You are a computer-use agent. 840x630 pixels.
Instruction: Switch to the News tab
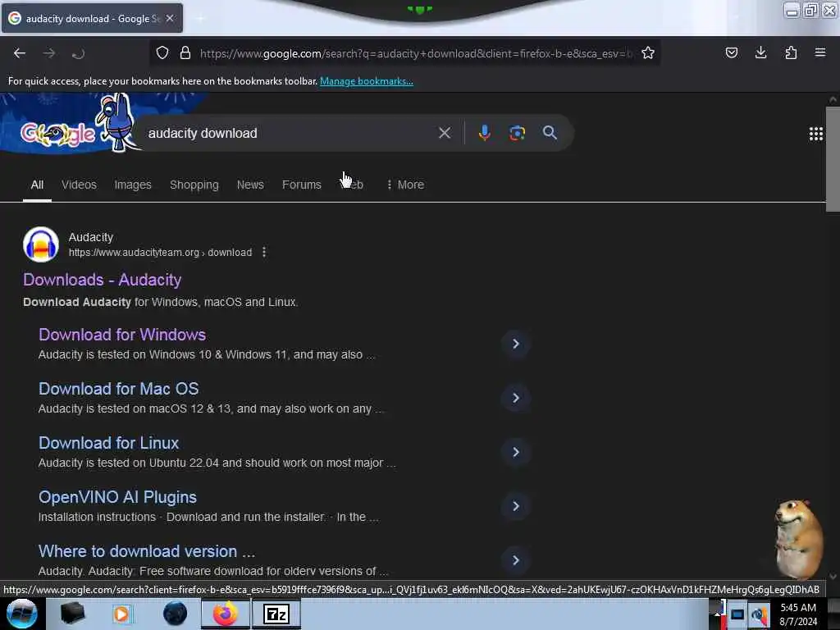coord(250,185)
